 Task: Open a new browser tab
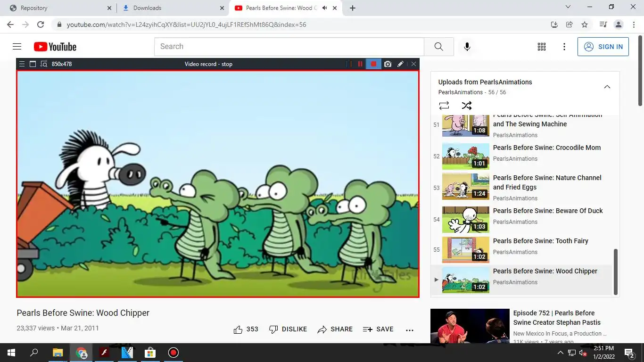pyautogui.click(x=353, y=8)
